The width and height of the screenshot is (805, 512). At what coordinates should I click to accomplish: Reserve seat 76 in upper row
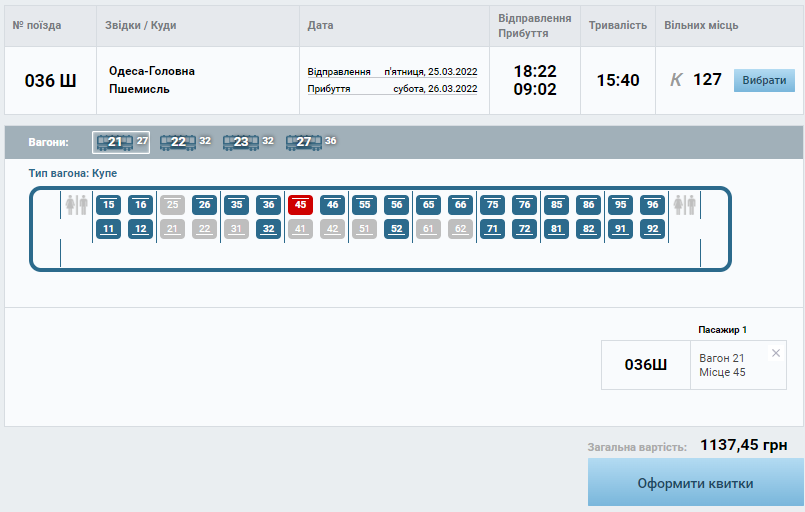click(x=524, y=205)
